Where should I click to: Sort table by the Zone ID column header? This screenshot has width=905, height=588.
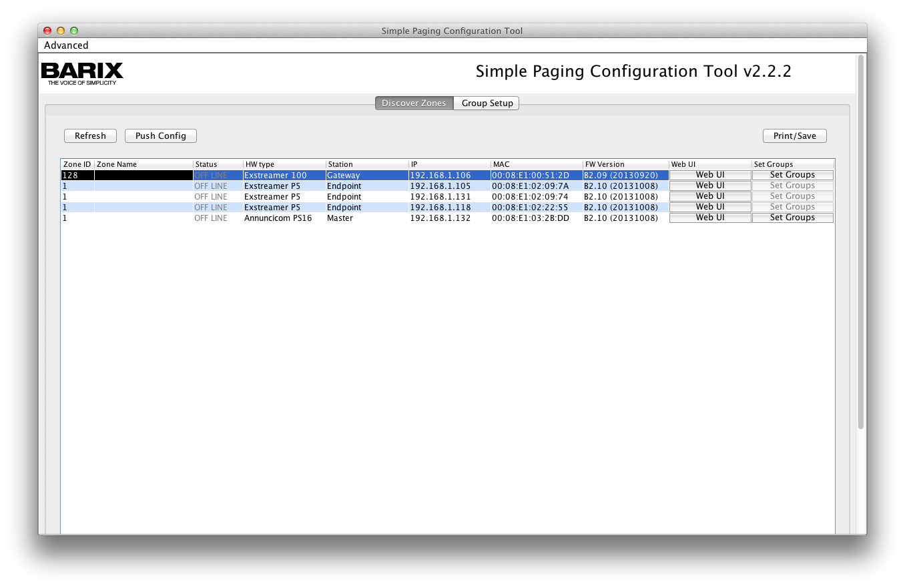[x=77, y=164]
